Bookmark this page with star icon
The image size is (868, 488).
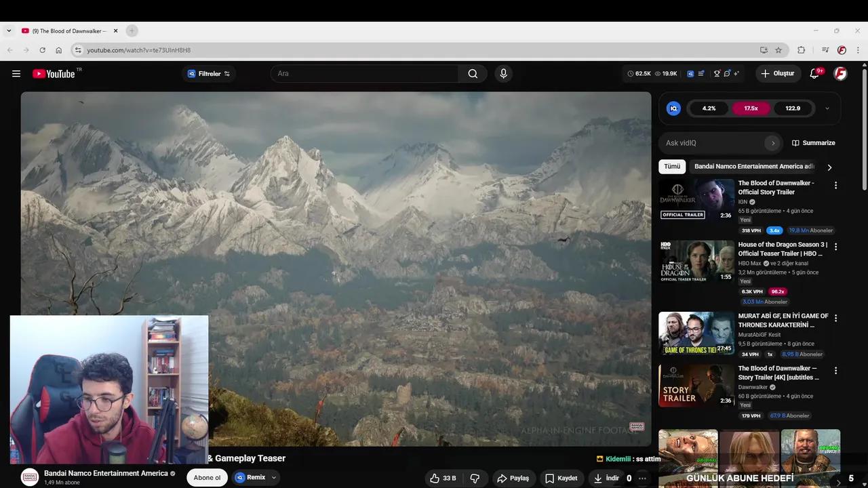(778, 50)
